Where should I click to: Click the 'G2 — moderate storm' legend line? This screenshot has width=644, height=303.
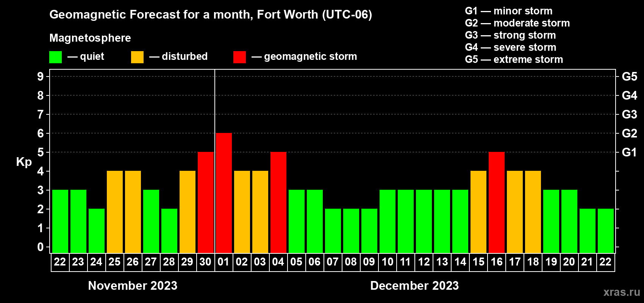click(517, 23)
